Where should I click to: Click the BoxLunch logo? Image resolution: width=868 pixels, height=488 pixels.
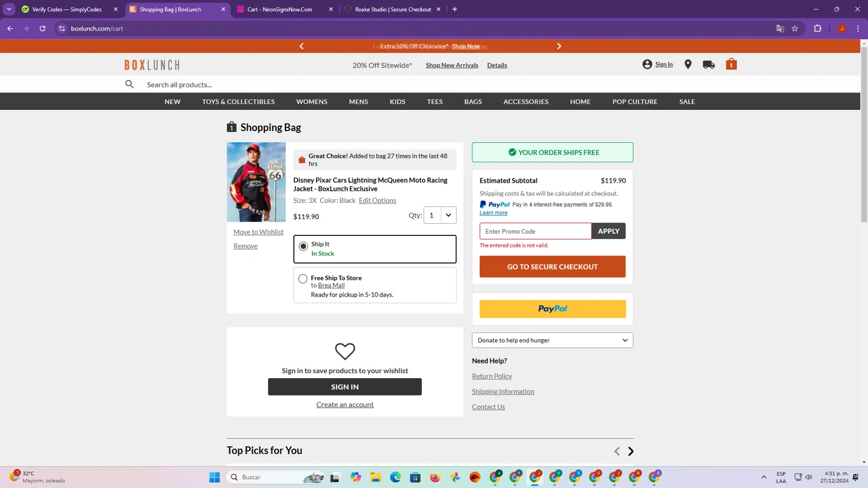(x=152, y=65)
